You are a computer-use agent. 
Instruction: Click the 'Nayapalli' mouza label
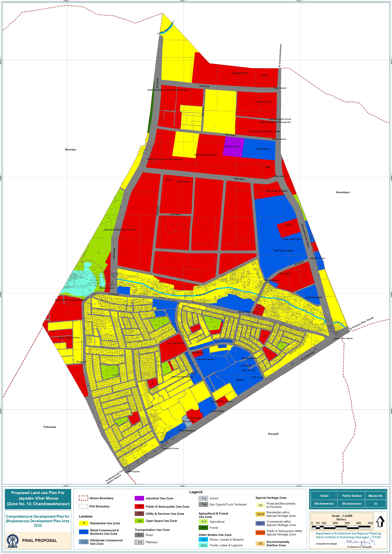point(273,434)
